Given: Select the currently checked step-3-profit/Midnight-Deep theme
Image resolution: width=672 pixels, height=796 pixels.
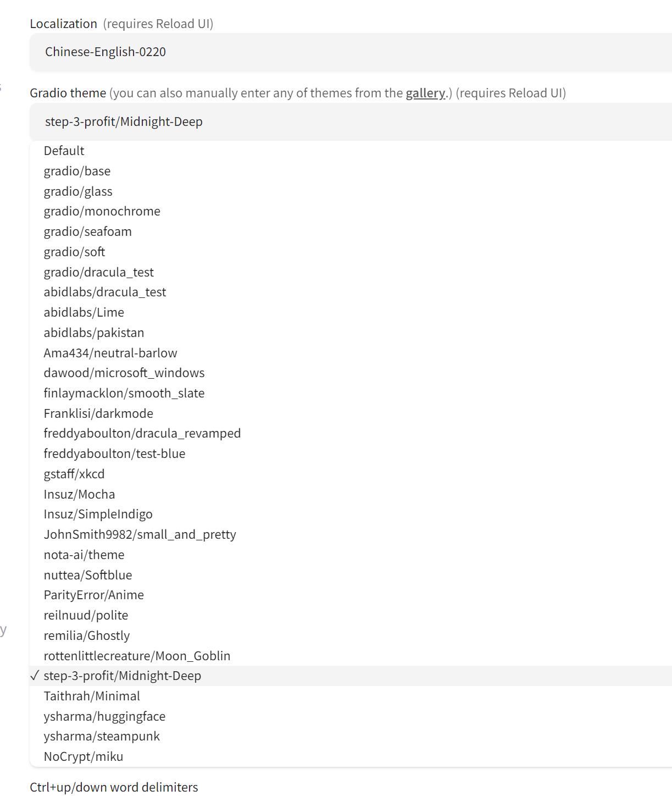Looking at the screenshot, I should click(123, 676).
